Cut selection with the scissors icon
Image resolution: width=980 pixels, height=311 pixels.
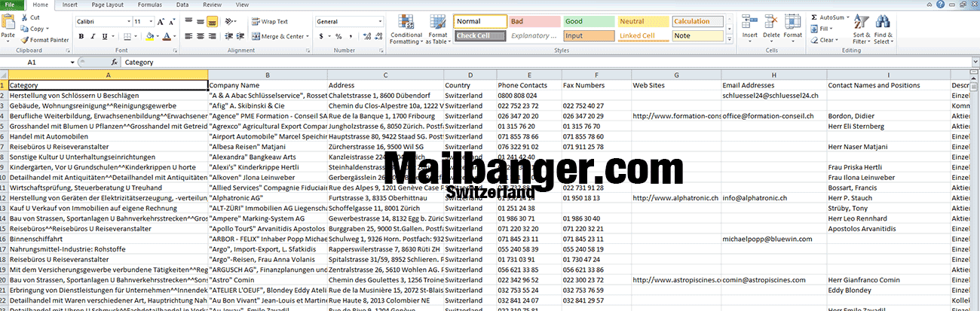[x=25, y=17]
